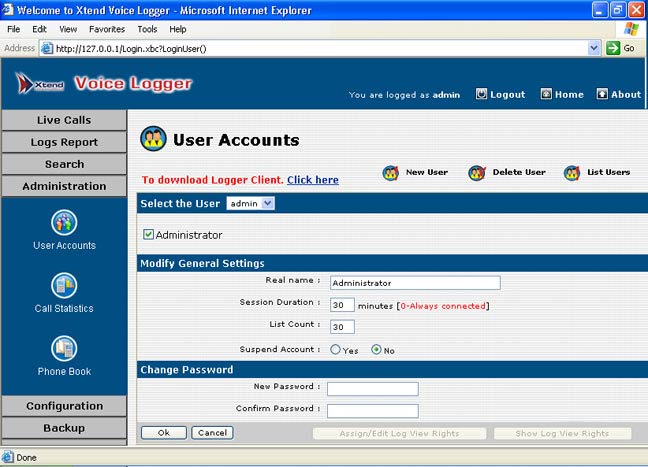648x467 pixels.
Task: Click the Logout icon in header
Action: tap(481, 94)
